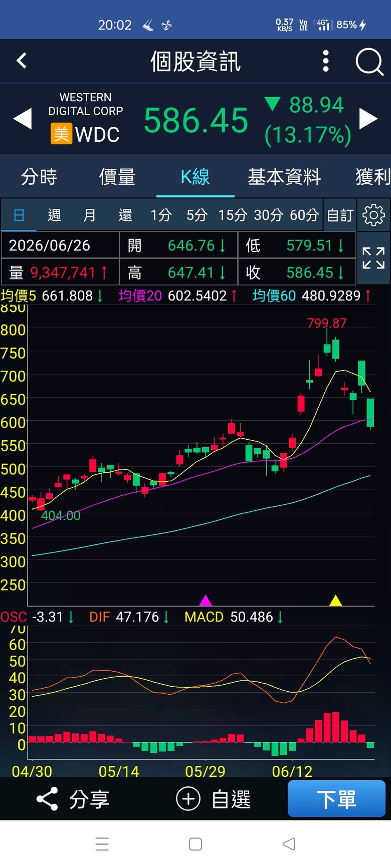Select daily 日 period
This screenshot has width=391, height=868.
click(x=19, y=215)
